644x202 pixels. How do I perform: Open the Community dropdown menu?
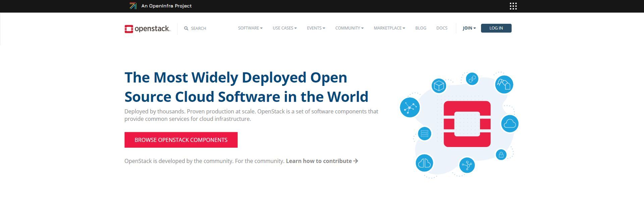point(349,28)
